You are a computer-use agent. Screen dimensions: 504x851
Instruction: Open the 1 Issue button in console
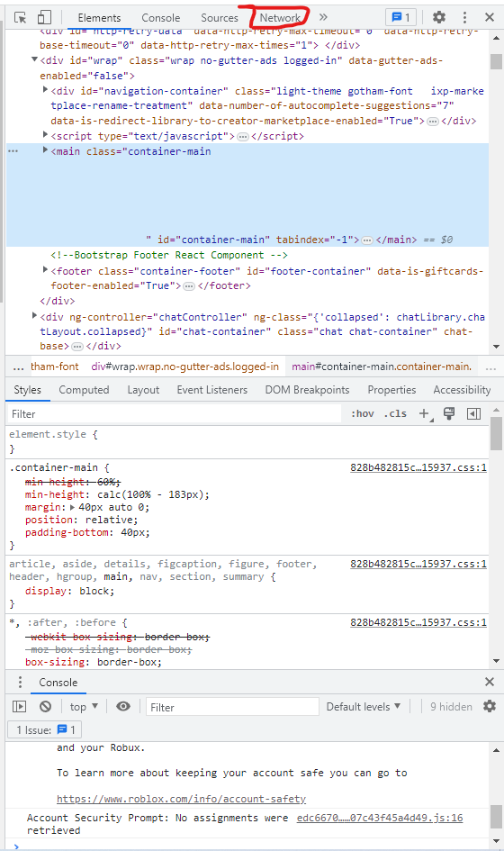coord(45,730)
